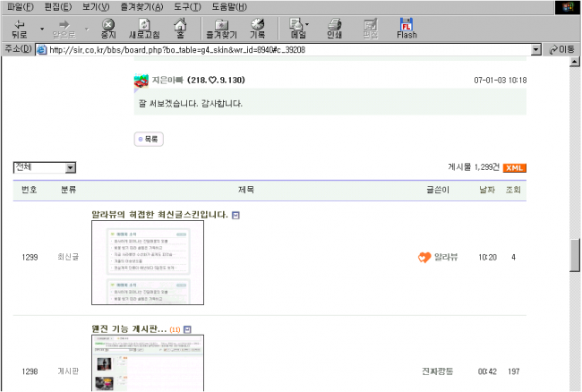This screenshot has height=392, width=582.
Task: Open the thumbnail image of post 1299
Action: coord(148,262)
